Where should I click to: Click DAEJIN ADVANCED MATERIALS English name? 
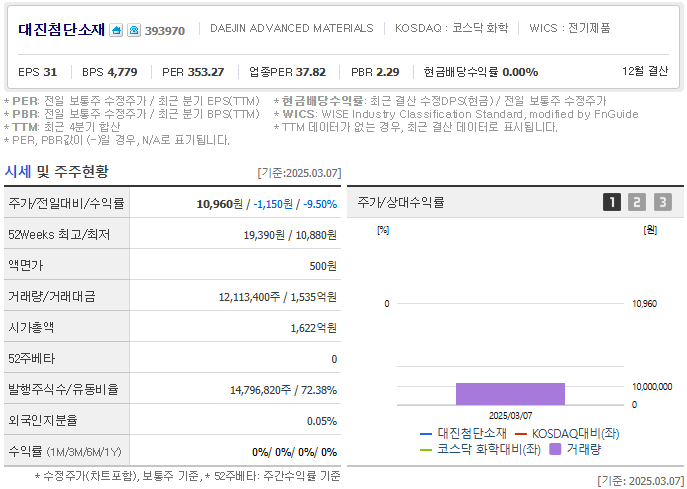click(x=292, y=28)
